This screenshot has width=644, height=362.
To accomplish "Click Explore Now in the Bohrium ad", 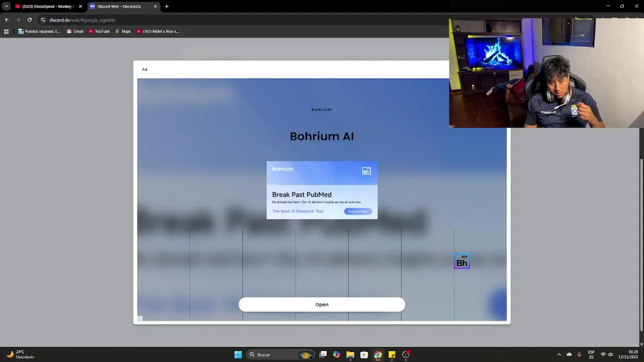I will coord(358,211).
